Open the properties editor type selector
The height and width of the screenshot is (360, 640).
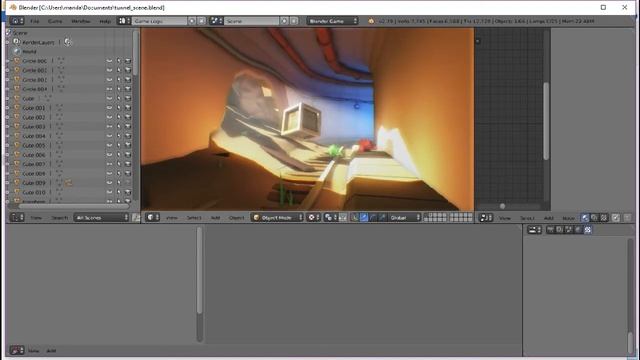(x=535, y=230)
